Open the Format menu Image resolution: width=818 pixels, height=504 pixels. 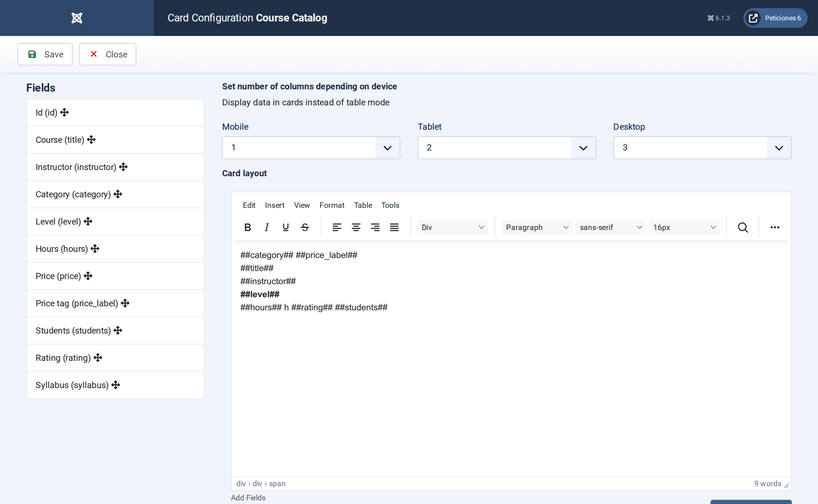(332, 205)
